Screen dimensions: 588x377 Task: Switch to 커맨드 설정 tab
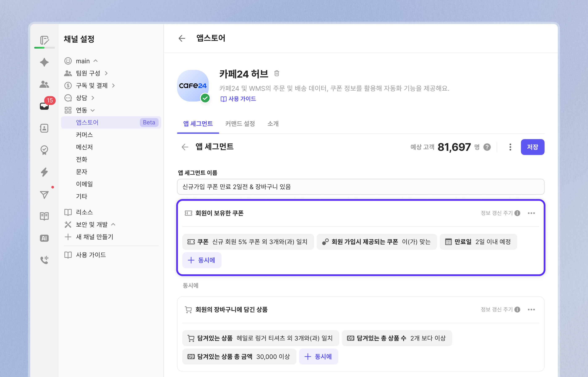(240, 124)
